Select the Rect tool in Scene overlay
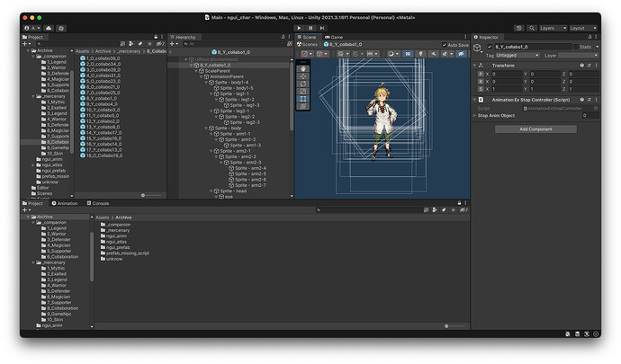 click(x=303, y=99)
